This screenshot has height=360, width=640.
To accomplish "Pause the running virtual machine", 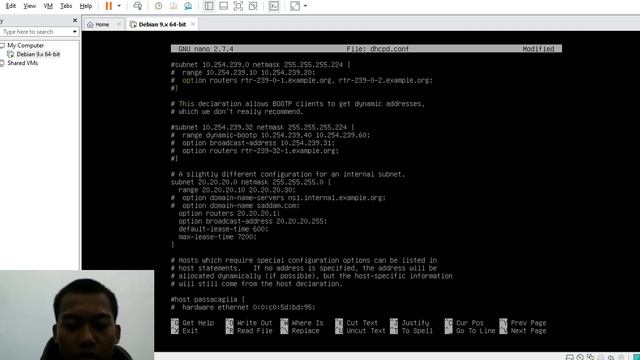I will 109,6.
